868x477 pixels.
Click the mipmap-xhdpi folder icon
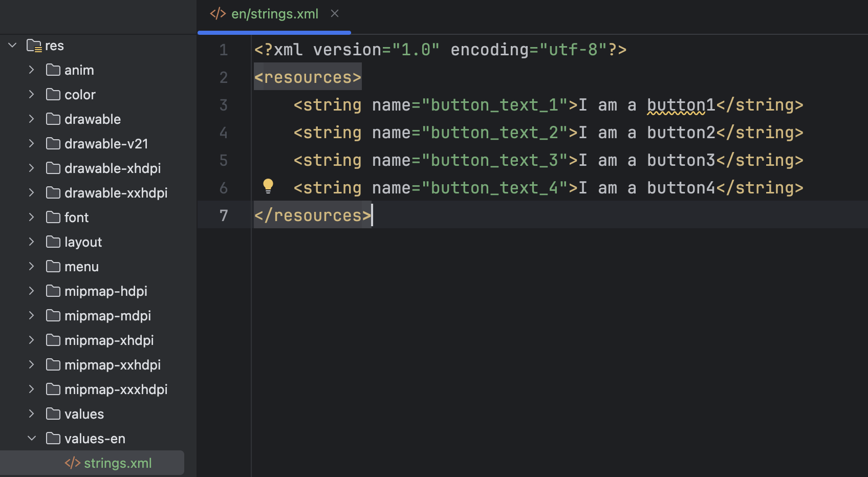pyautogui.click(x=53, y=340)
